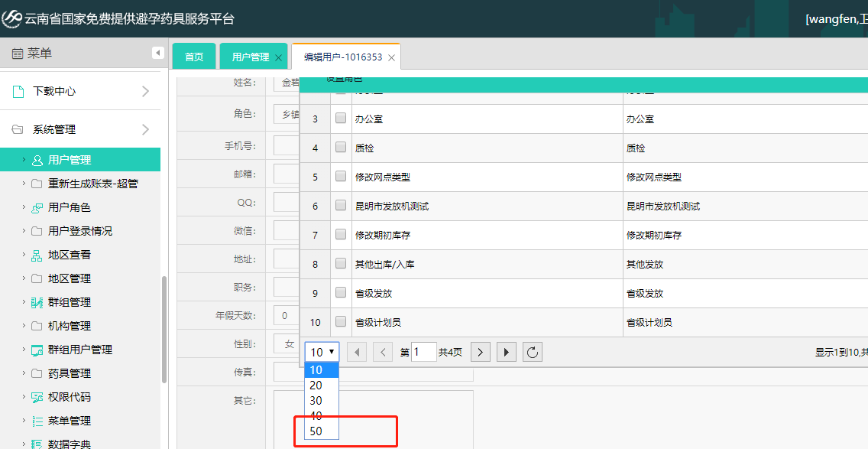Click the 下载中心 document icon
Viewport: 868px width, 449px height.
[x=18, y=92]
